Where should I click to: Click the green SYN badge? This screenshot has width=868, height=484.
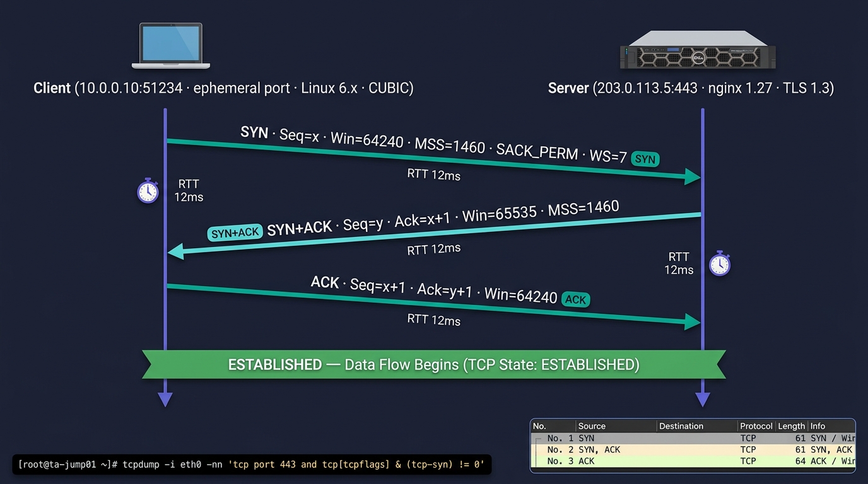click(x=645, y=159)
